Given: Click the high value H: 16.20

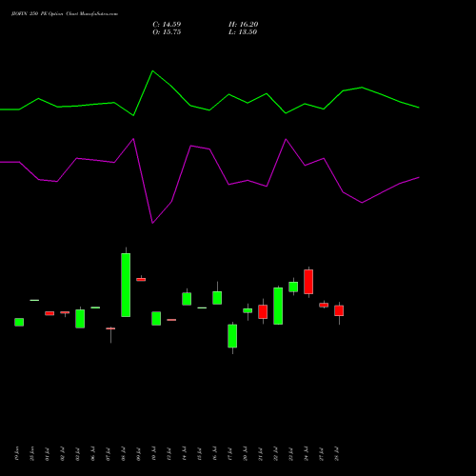Looking at the screenshot, I should point(244,25).
